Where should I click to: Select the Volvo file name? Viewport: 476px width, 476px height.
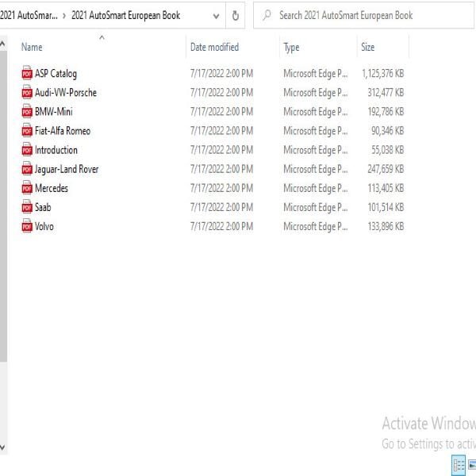tap(44, 226)
